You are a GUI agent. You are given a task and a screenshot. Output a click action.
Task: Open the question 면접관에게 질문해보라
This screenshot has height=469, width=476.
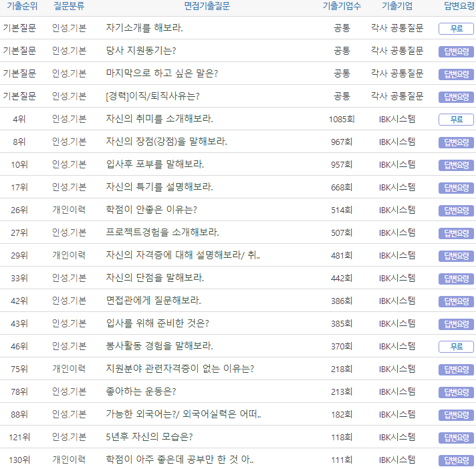click(x=154, y=301)
